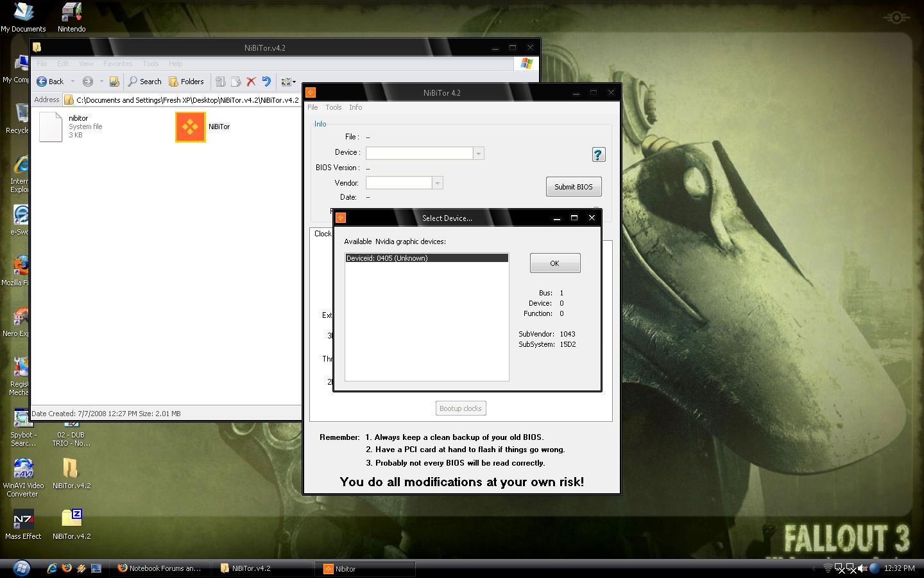
Task: Click the Bootup clocks button
Action: pos(461,408)
